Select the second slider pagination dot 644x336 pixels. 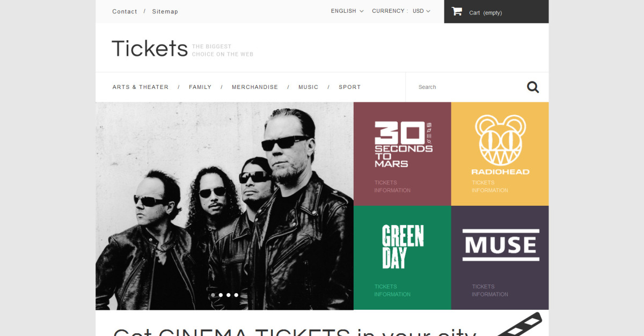[221, 295]
